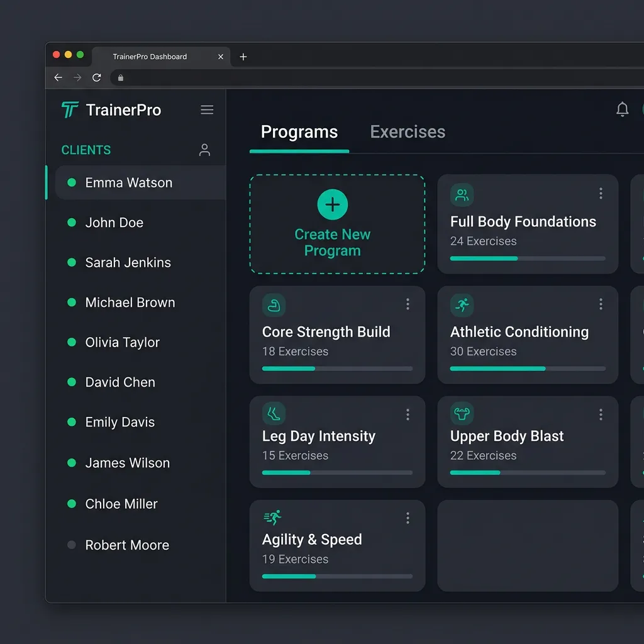Open Core Strength Build options menu
This screenshot has height=644, width=644.
tap(408, 304)
